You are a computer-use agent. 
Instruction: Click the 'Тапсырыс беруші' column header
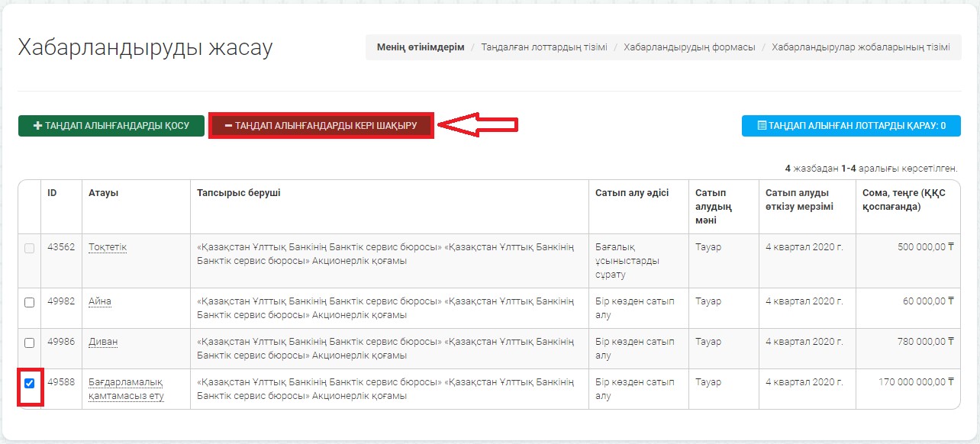[238, 193]
